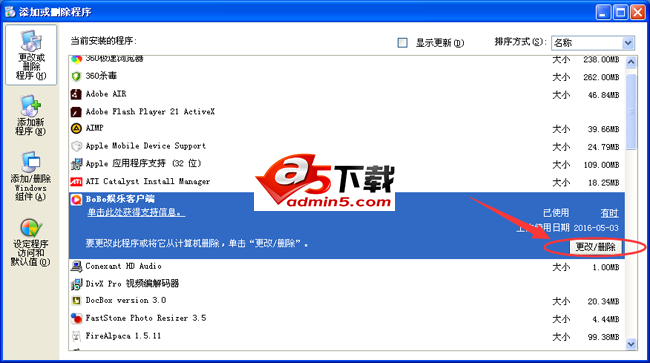Click the Conexant HD Audio icon
This screenshot has height=363, width=650.
(76, 266)
